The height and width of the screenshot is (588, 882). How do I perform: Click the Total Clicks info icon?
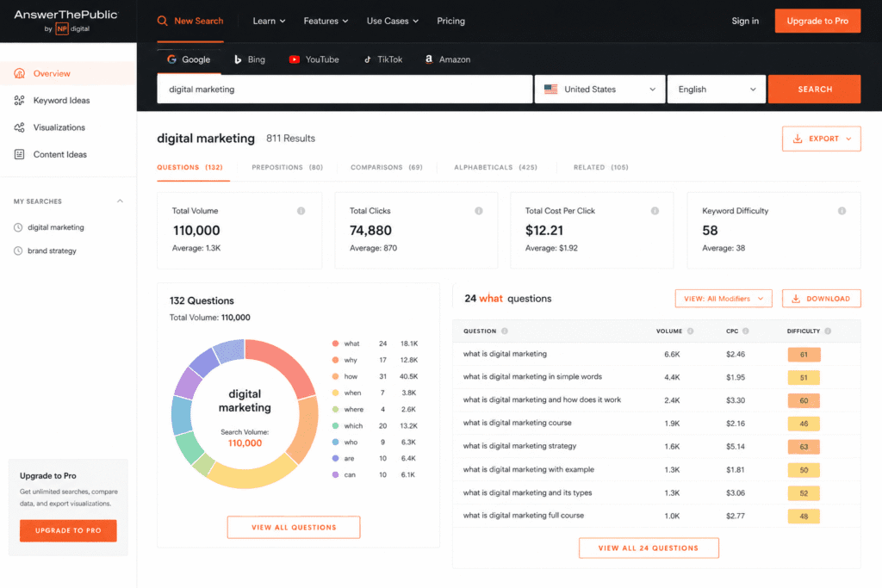[x=479, y=211]
